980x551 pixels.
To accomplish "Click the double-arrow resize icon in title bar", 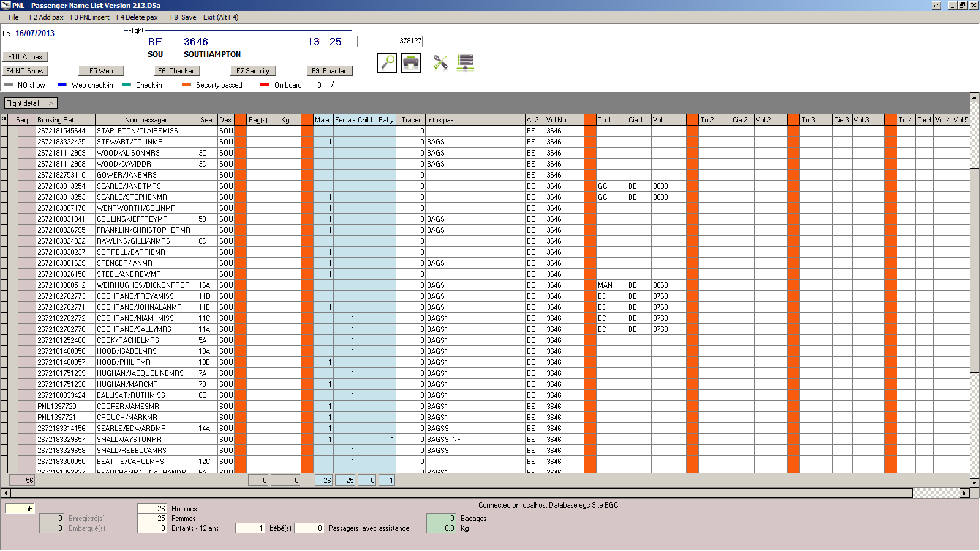I will 937,6.
